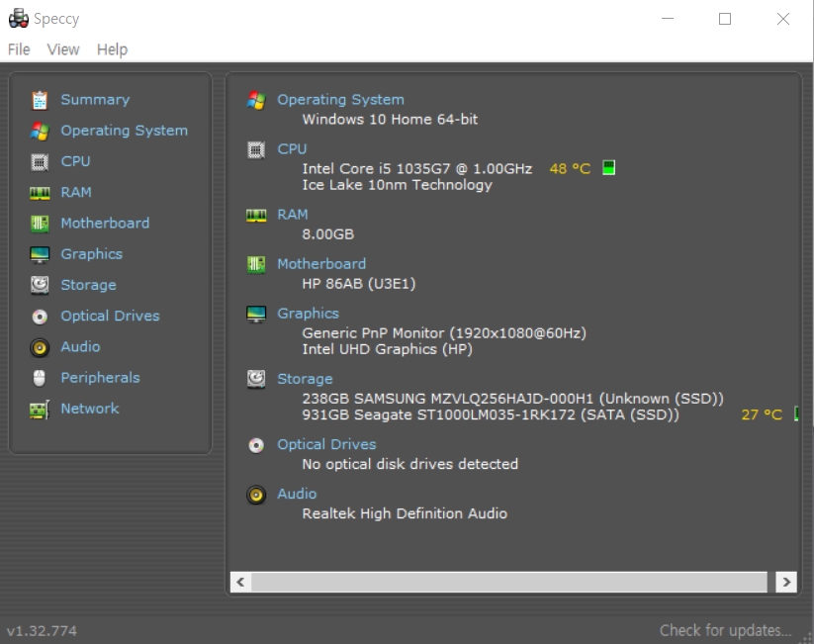The width and height of the screenshot is (814, 644).
Task: Click the RAM heading link in summary
Action: click(293, 215)
